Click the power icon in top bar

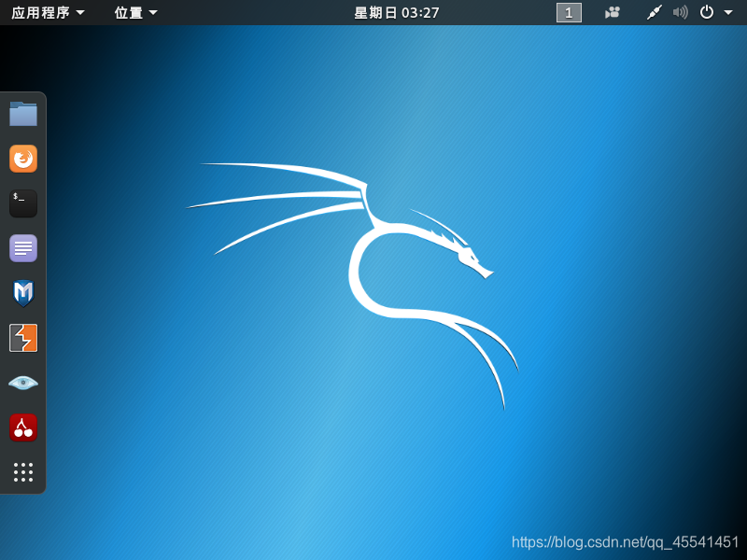[x=707, y=12]
